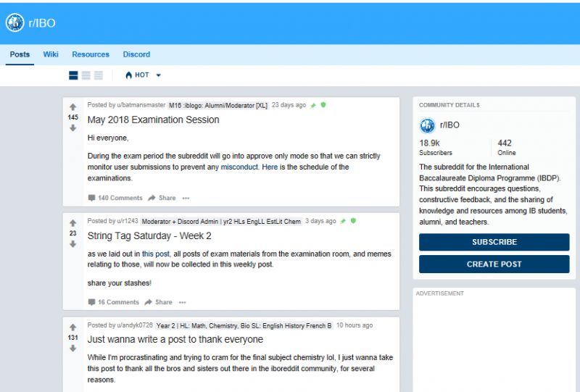Open user u/r1243 profile
Screen dimensions: 580x392
(x=128, y=221)
